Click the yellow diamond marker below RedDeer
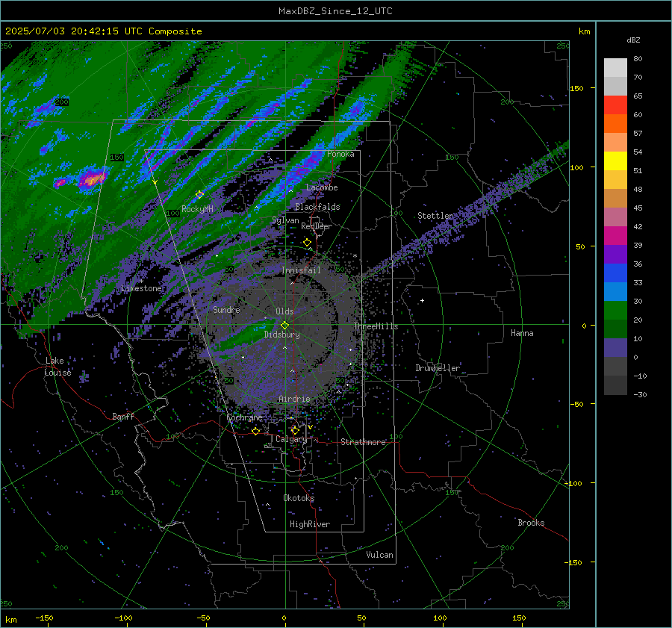Screen dimensions: 672x628 (x=308, y=243)
